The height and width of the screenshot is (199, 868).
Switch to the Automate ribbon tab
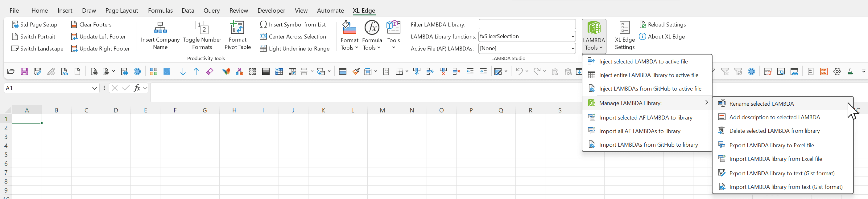pos(330,10)
